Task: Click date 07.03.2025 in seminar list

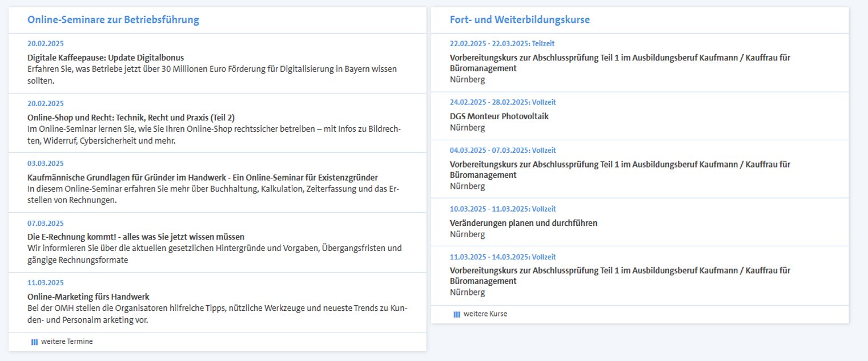Action: click(46, 224)
